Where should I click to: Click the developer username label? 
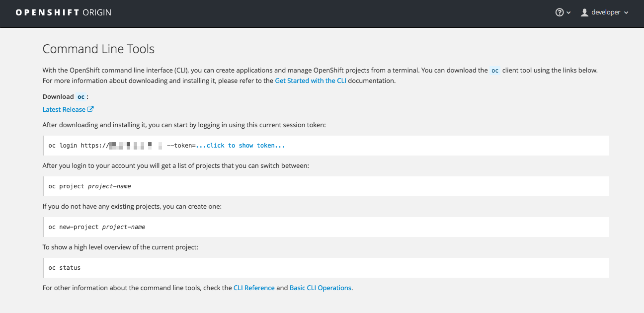click(606, 12)
